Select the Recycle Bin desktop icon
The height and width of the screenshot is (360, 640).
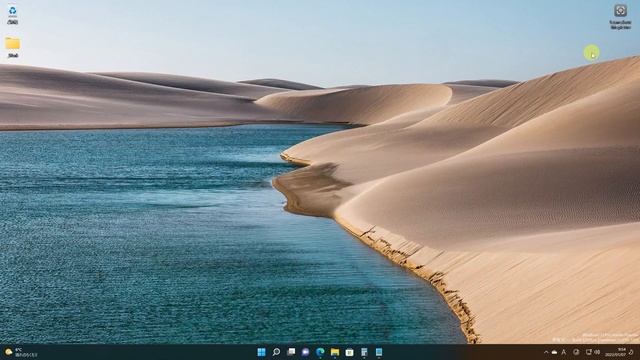coord(13,15)
